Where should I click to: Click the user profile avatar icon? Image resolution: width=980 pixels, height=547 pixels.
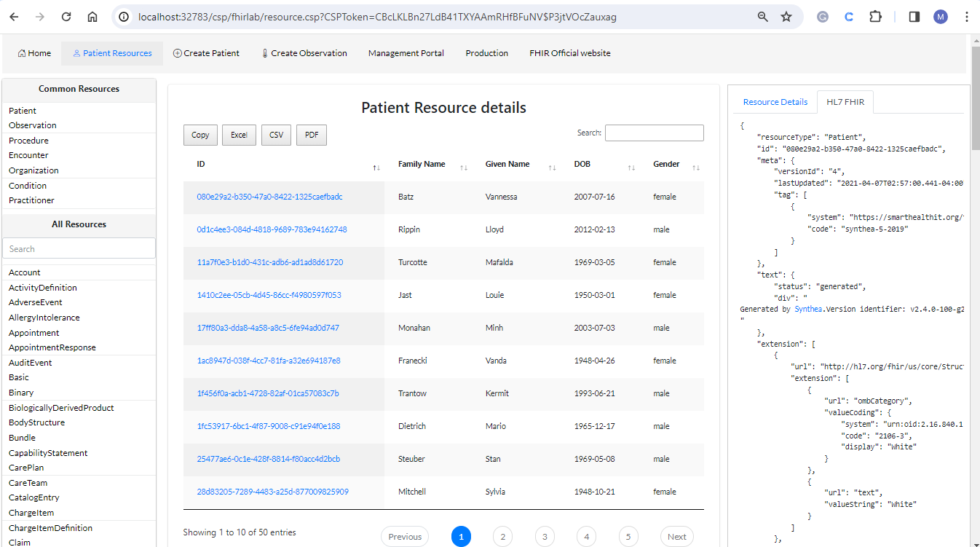941,17
